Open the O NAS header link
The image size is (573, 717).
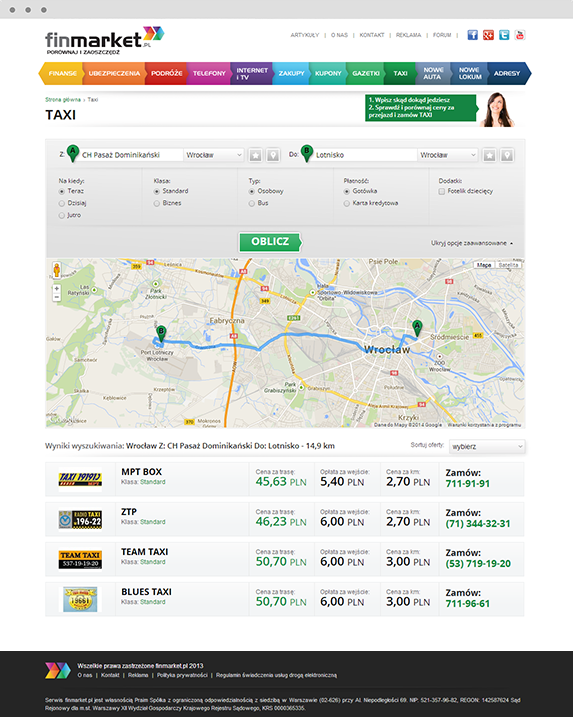click(339, 35)
